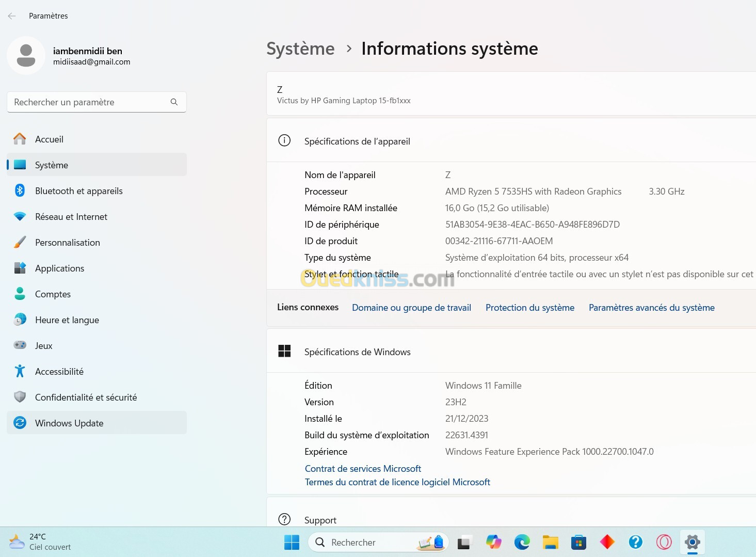The width and height of the screenshot is (756, 557).
Task: Go to Personnalisation settings
Action: pos(96,242)
